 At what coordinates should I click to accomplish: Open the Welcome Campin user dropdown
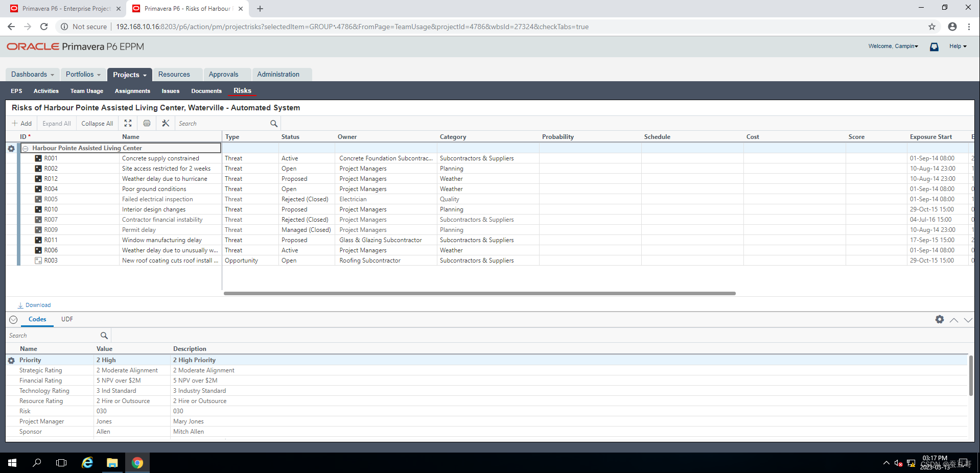click(x=893, y=46)
